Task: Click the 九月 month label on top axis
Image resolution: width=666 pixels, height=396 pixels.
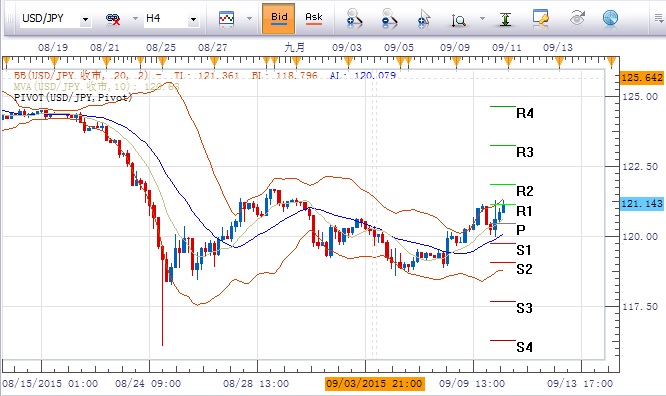Action: point(295,47)
